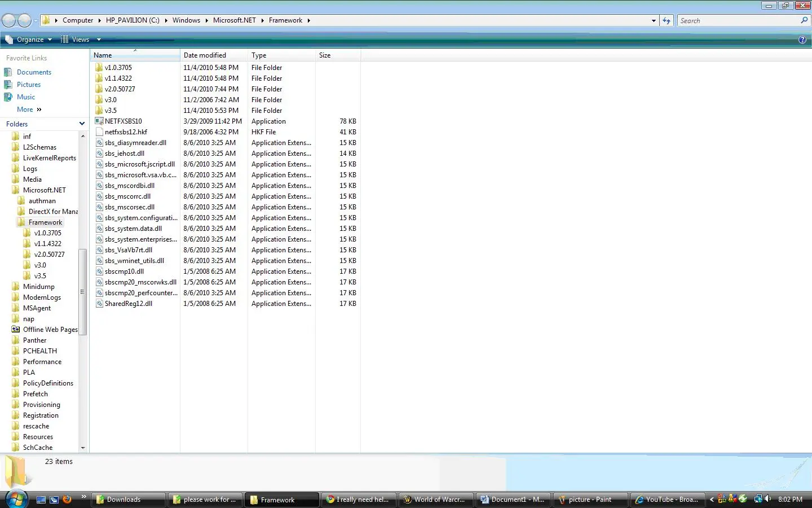Viewport: 812px width, 508px height.
Task: Open the Documents favorite link
Action: click(34, 72)
